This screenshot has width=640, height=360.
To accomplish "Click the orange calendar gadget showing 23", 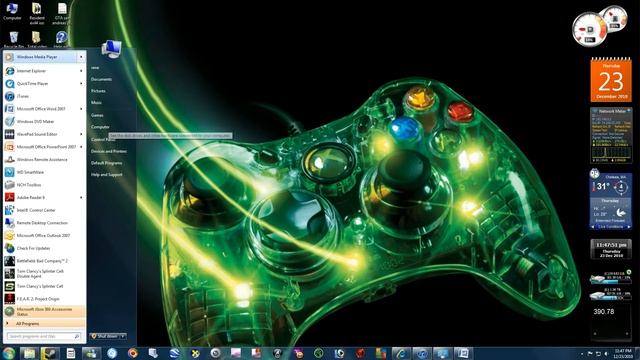I will [x=611, y=80].
